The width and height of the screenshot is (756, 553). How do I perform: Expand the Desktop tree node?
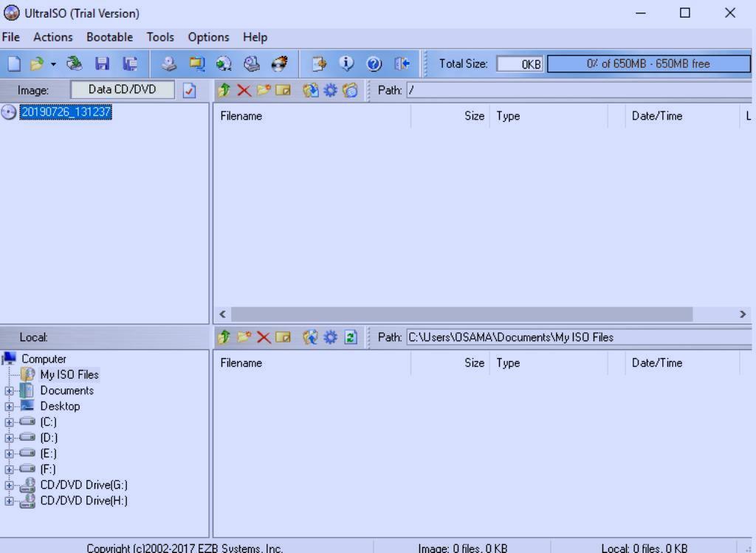9,407
